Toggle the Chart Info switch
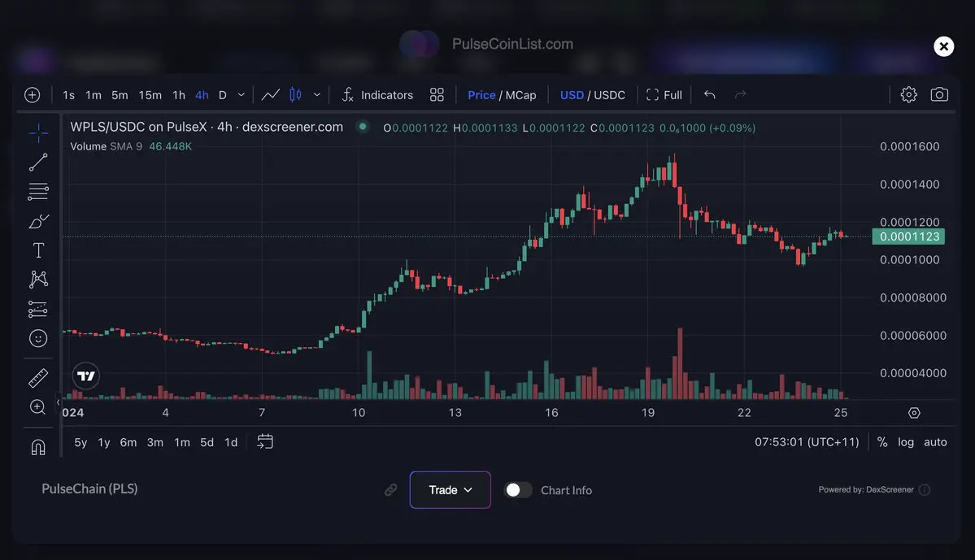This screenshot has height=560, width=975. pos(517,490)
